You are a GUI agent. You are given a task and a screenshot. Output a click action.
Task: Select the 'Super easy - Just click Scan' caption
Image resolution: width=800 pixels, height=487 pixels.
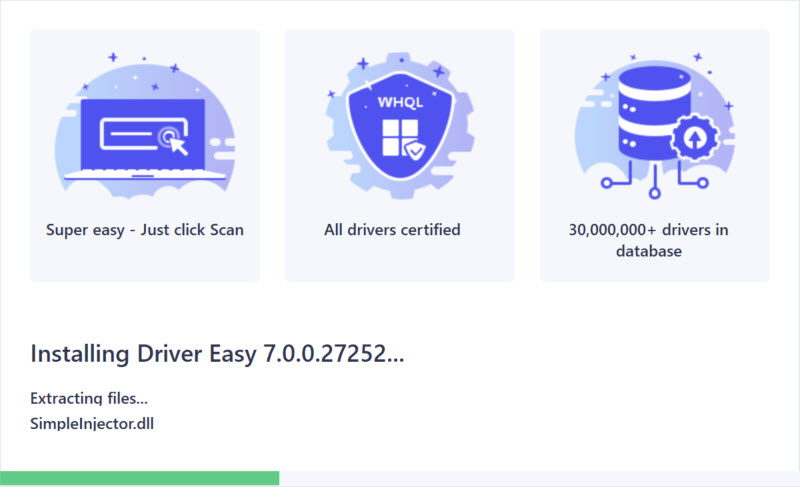(145, 229)
